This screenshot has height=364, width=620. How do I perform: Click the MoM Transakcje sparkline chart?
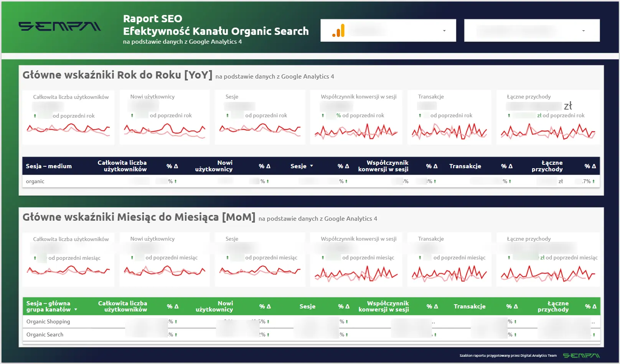pos(449,274)
